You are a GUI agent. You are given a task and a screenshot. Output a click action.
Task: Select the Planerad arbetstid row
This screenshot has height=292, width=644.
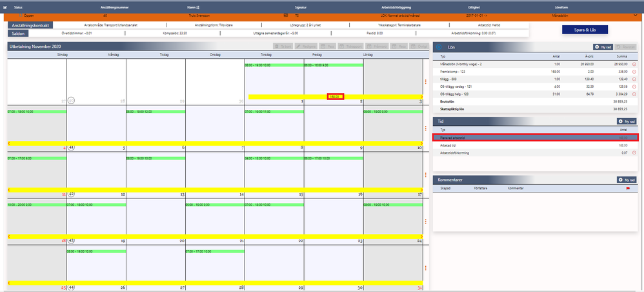tap(536, 138)
